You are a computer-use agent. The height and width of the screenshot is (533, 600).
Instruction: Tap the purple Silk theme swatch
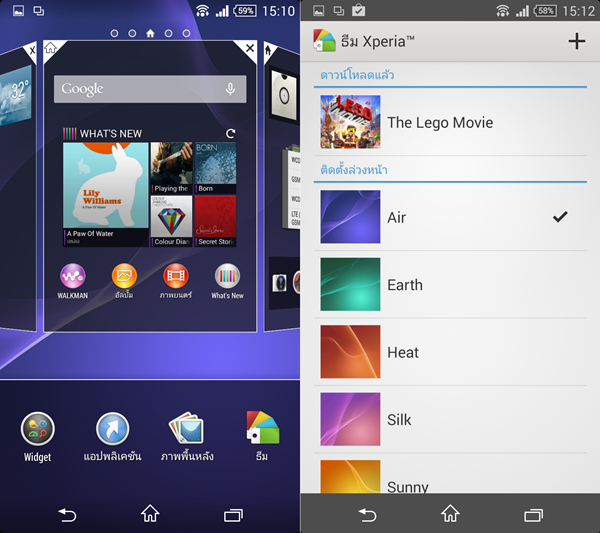click(x=350, y=419)
